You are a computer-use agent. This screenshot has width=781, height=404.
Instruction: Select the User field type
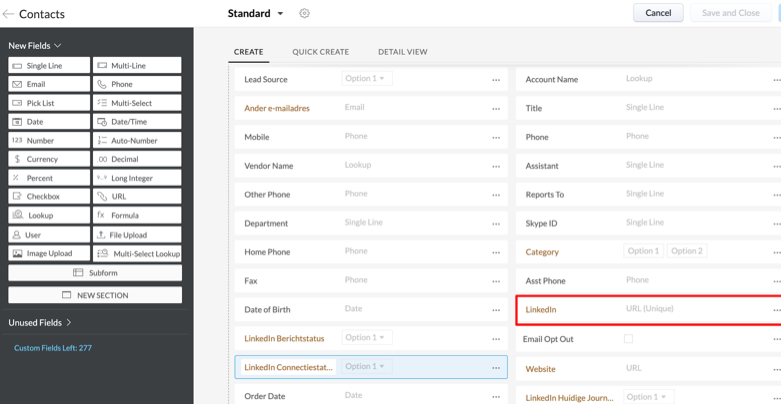point(49,235)
